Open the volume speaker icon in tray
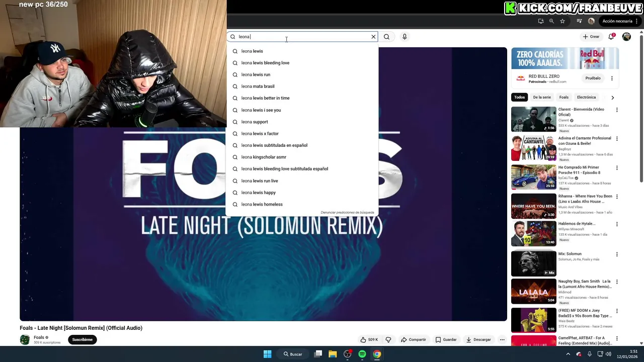 click(x=609, y=354)
